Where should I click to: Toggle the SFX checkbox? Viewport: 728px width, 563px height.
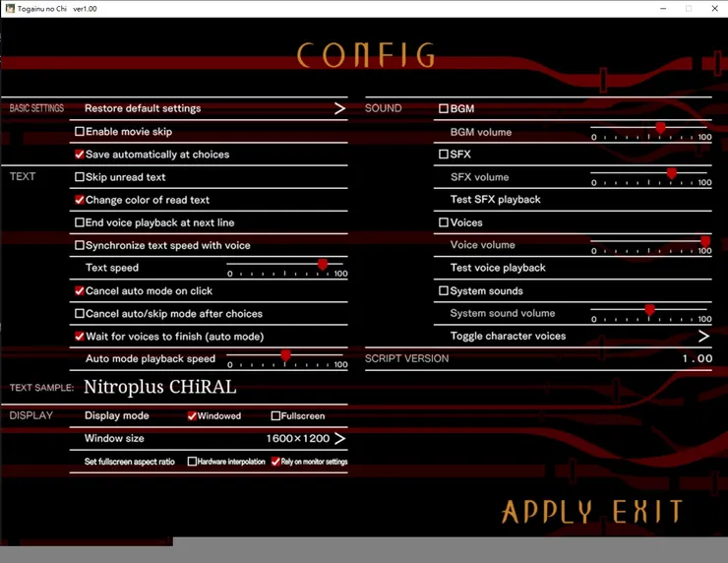(x=444, y=155)
